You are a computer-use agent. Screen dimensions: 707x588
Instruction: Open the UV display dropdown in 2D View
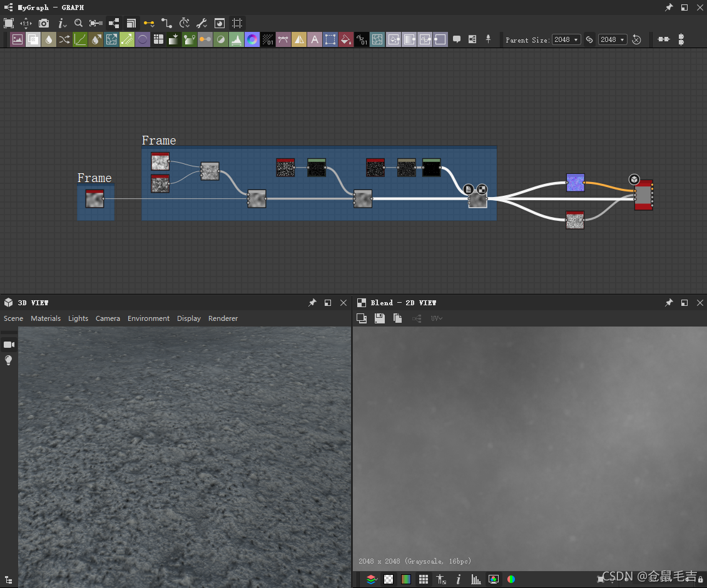(x=436, y=318)
